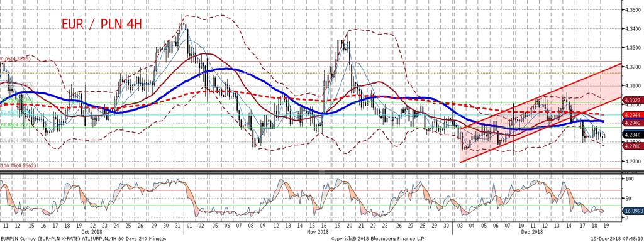Click the Bloomberg Finance L.P. copyright notice
The height and width of the screenshot is (242, 644).
378,238
